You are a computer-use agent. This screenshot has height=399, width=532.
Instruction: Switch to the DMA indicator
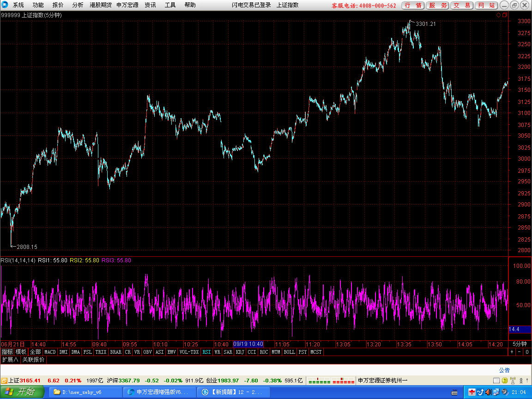pos(75,352)
